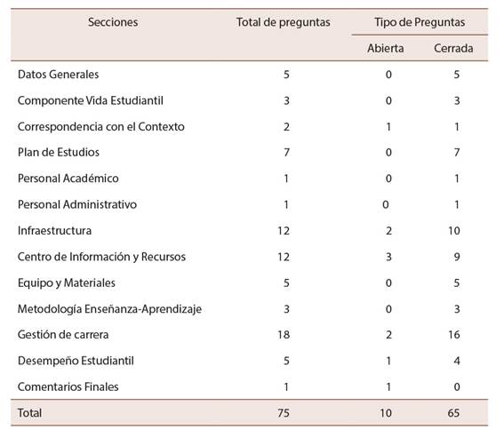The image size is (504, 430).
Task: Click Comentarios Finales row label
Action: click(68, 387)
